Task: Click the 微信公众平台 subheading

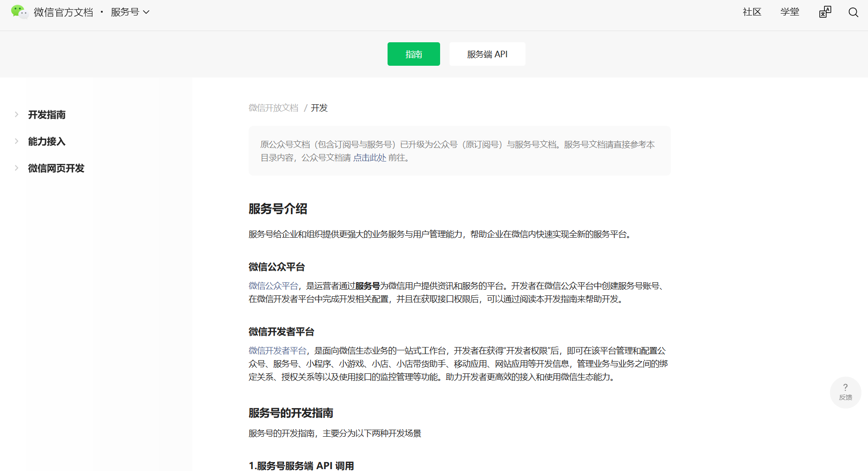Action: point(277,267)
